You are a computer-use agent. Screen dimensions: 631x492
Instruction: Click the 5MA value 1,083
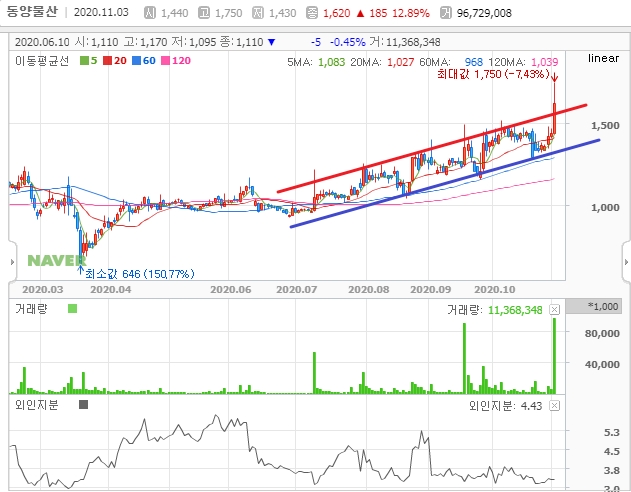(332, 62)
